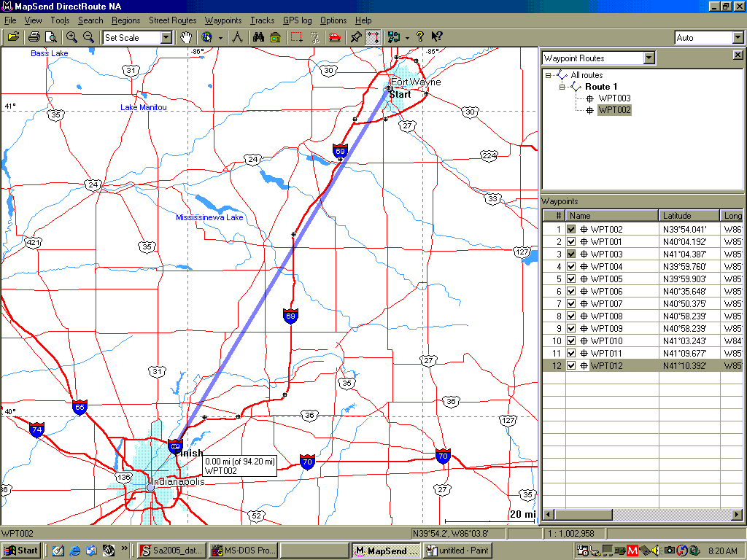Screen dimensions: 747x560
Task: Show more quick launch icons chevron
Action: click(124, 548)
